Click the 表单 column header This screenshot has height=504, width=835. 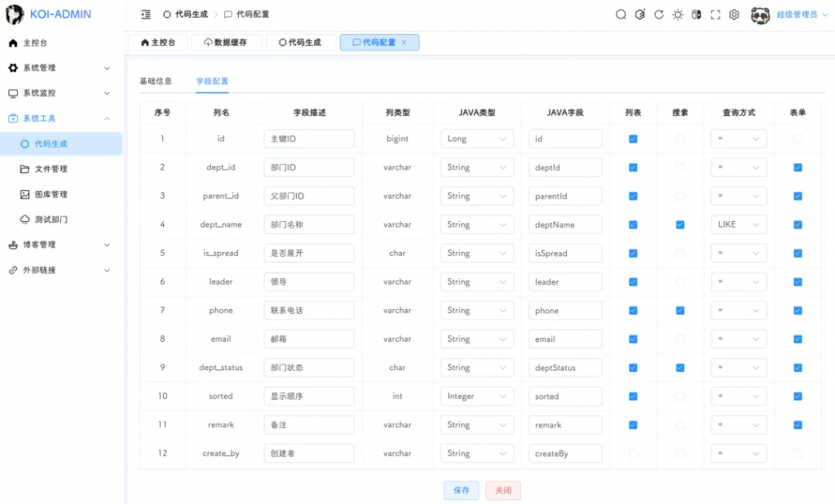point(797,113)
